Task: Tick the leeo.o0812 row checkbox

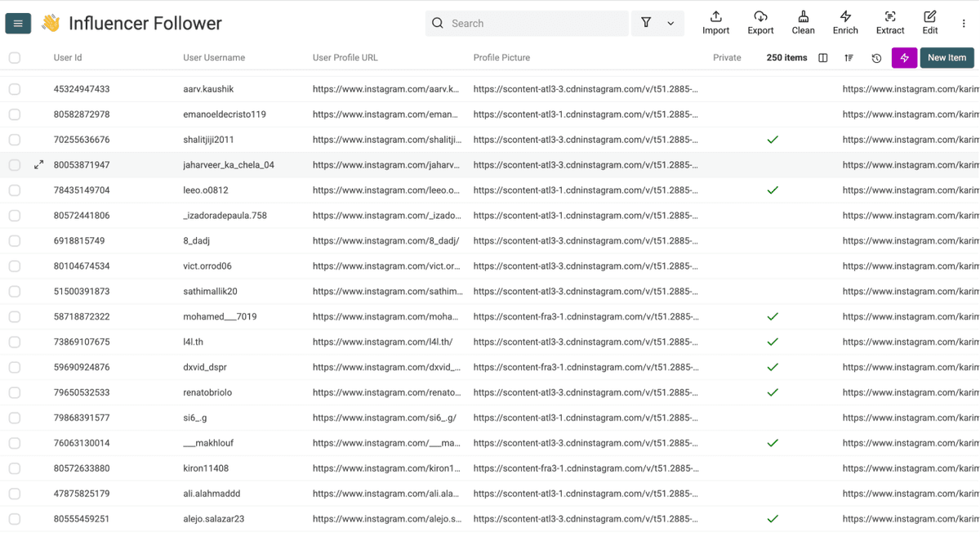Action: 15,190
